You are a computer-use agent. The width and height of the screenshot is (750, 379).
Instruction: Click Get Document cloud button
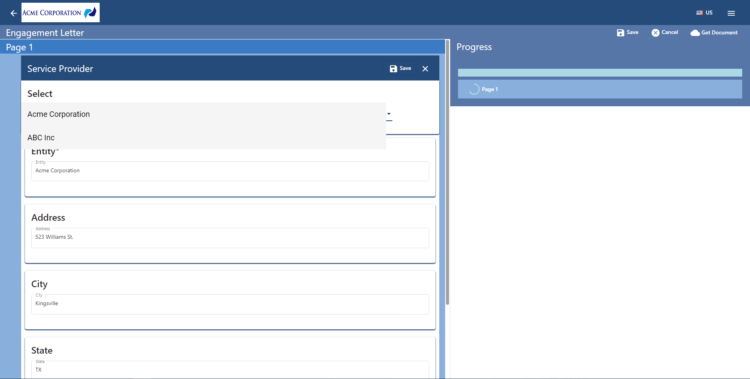[714, 33]
